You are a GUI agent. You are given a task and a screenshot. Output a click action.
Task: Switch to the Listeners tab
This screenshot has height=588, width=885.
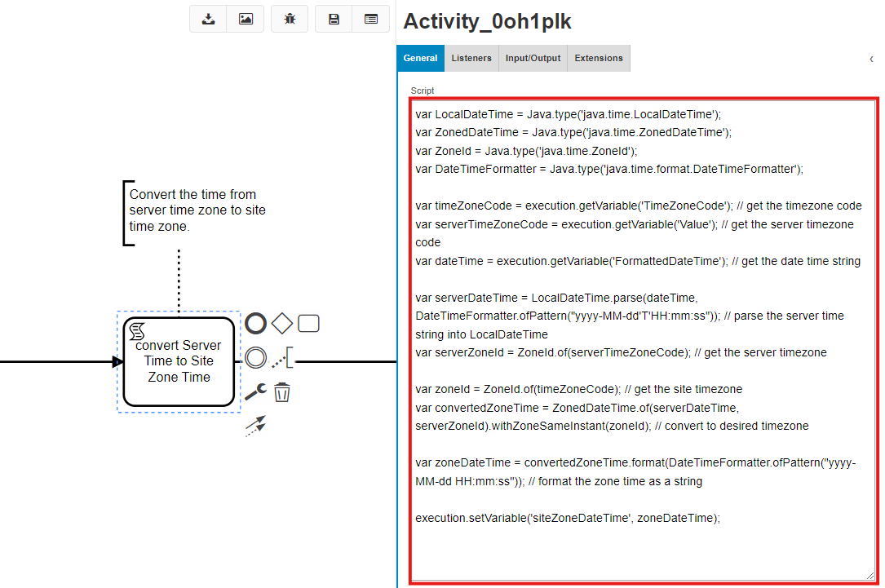471,58
